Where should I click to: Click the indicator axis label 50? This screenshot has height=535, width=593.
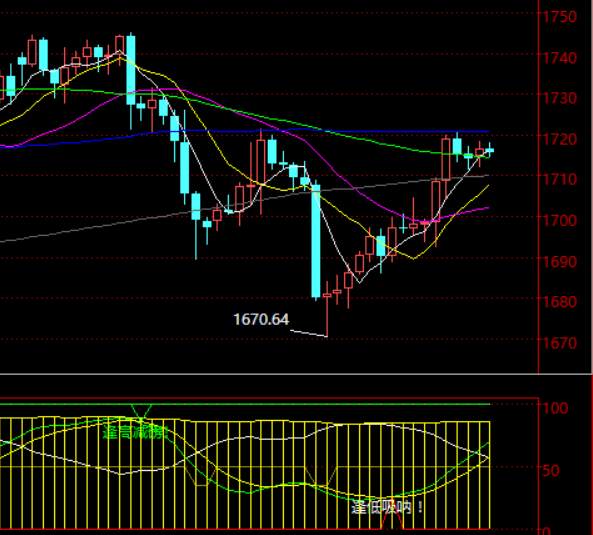[x=551, y=471]
